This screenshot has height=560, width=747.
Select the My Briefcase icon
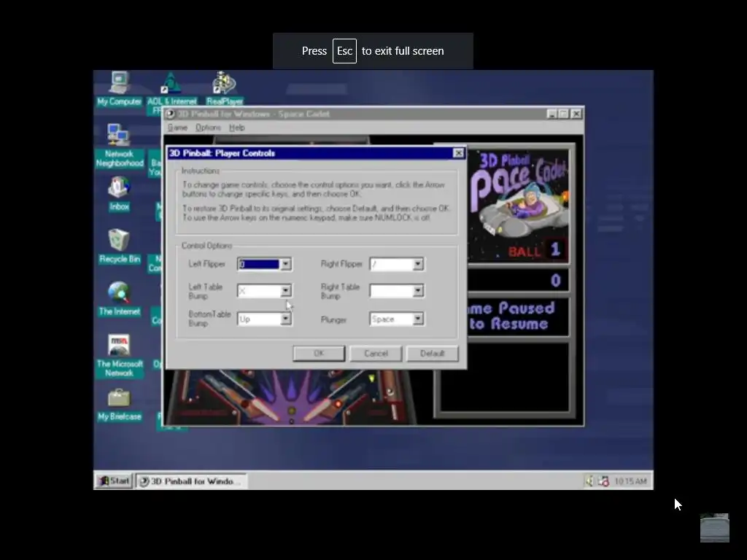119,404
